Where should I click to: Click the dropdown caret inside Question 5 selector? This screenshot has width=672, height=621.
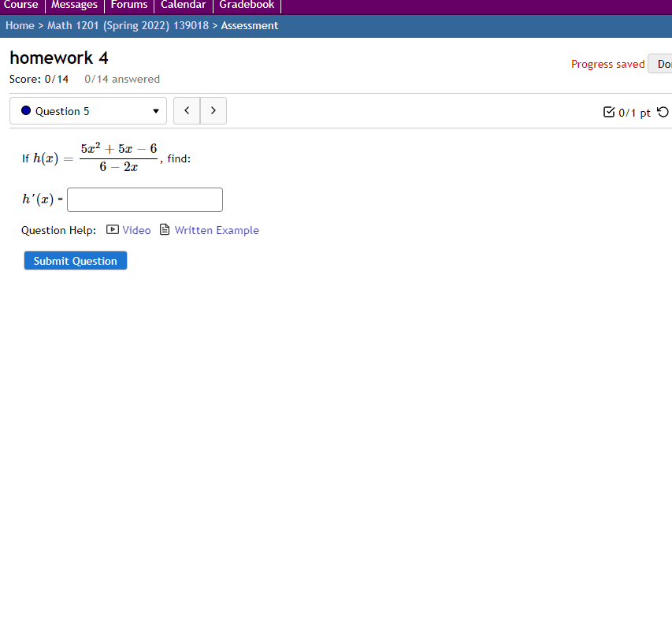tap(155, 111)
